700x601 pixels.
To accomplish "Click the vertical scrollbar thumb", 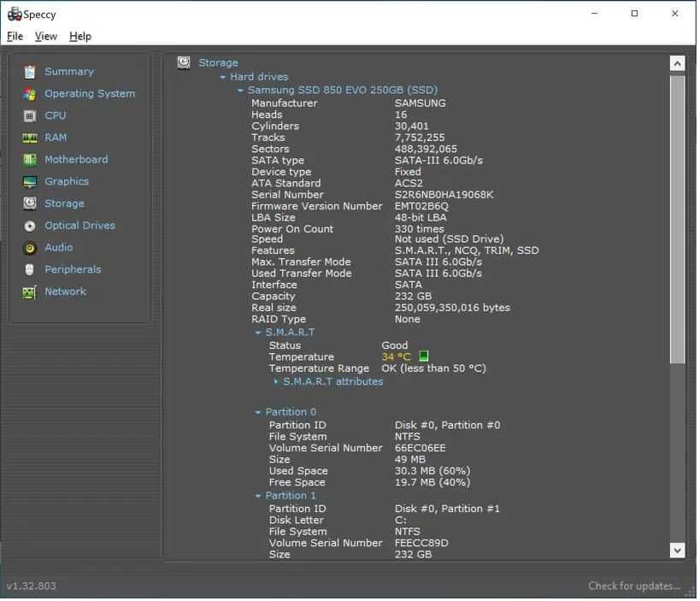I will pyautogui.click(x=677, y=219).
